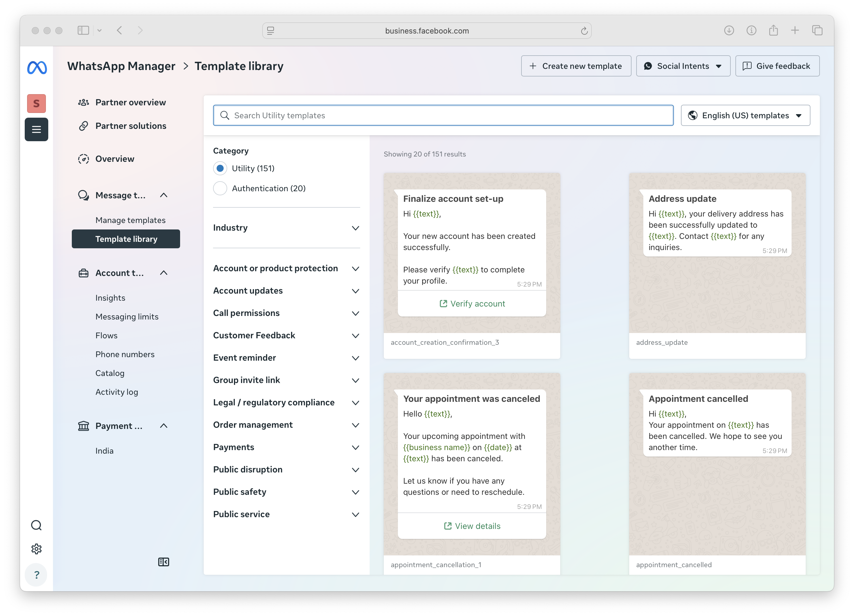This screenshot has height=616, width=854.
Task: Expand the Public safety filter
Action: coord(286,492)
